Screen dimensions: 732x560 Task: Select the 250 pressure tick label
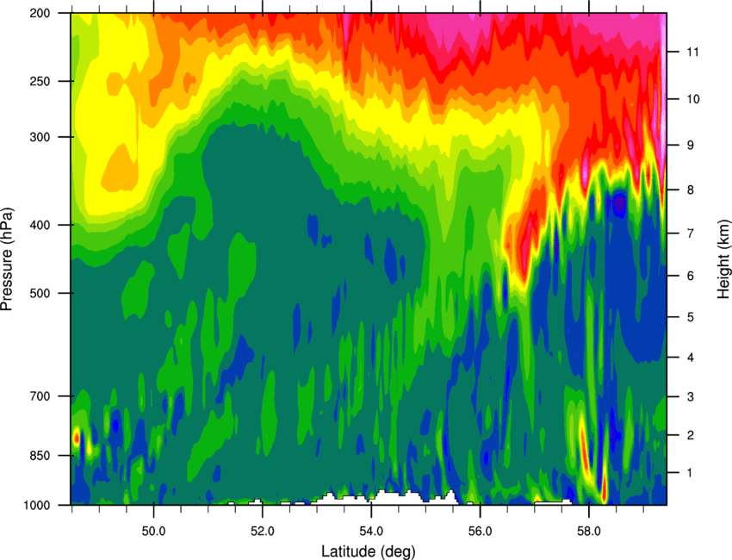(x=40, y=81)
